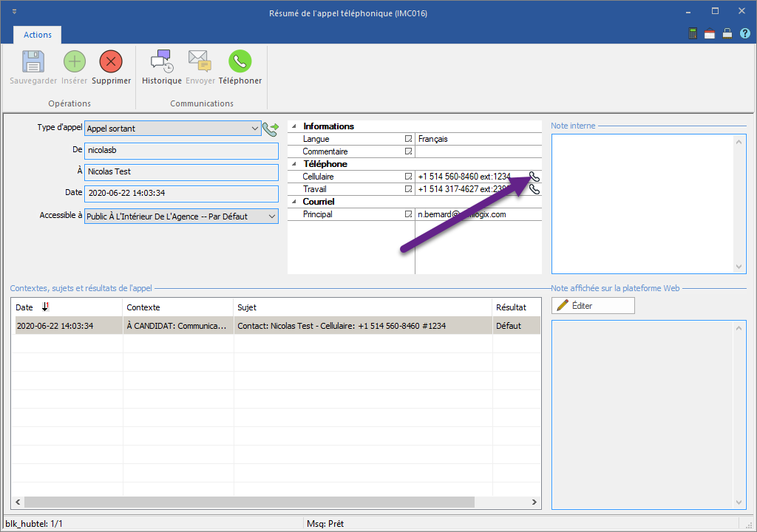Click web note scrollbar down arrow
The height and width of the screenshot is (532, 757).
click(x=739, y=502)
